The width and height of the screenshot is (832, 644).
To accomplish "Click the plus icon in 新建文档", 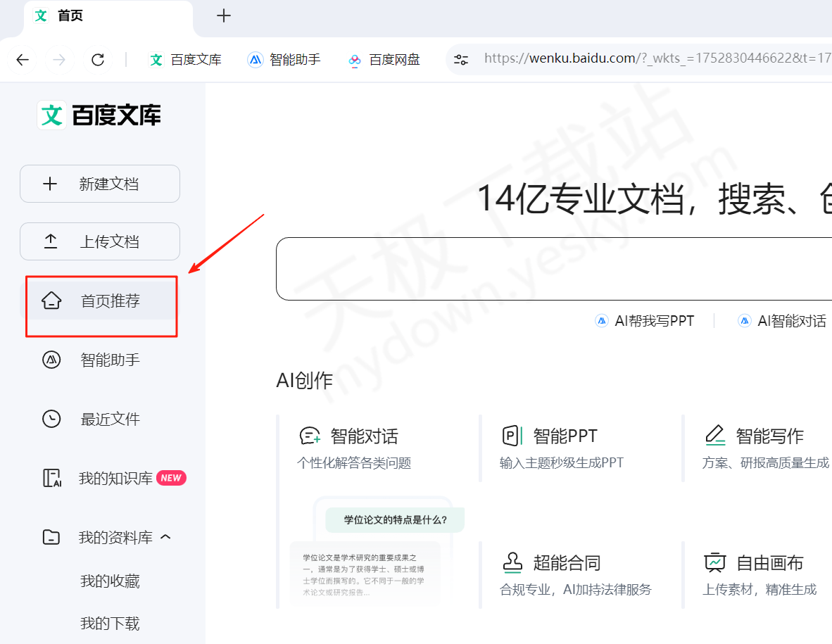I will pyautogui.click(x=50, y=184).
